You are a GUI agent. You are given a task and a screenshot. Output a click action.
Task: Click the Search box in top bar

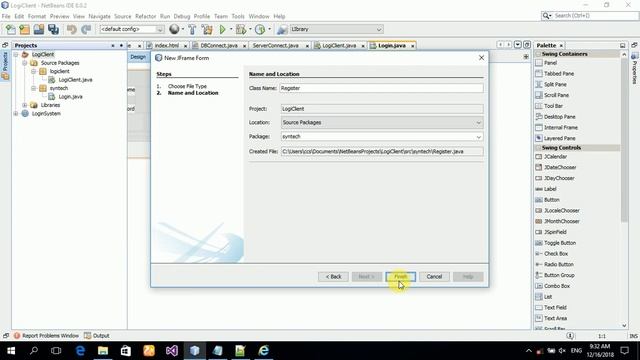click(x=590, y=16)
